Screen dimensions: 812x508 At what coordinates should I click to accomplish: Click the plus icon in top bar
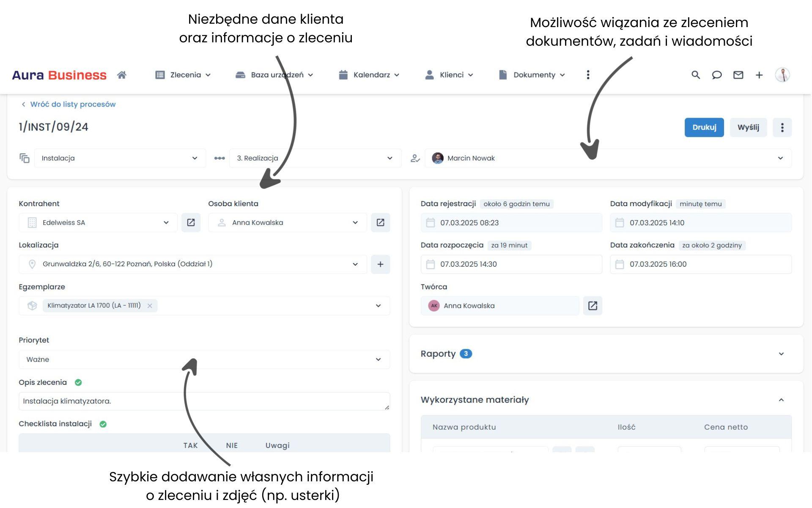[759, 75]
